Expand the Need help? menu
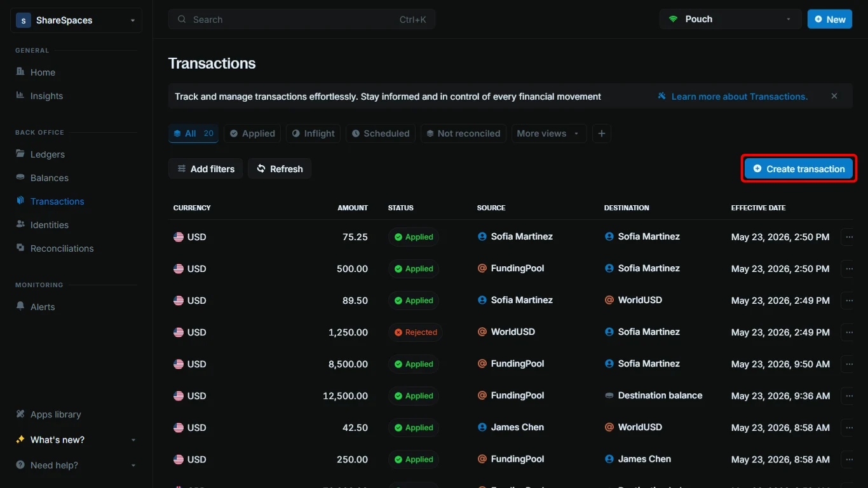 pos(76,465)
